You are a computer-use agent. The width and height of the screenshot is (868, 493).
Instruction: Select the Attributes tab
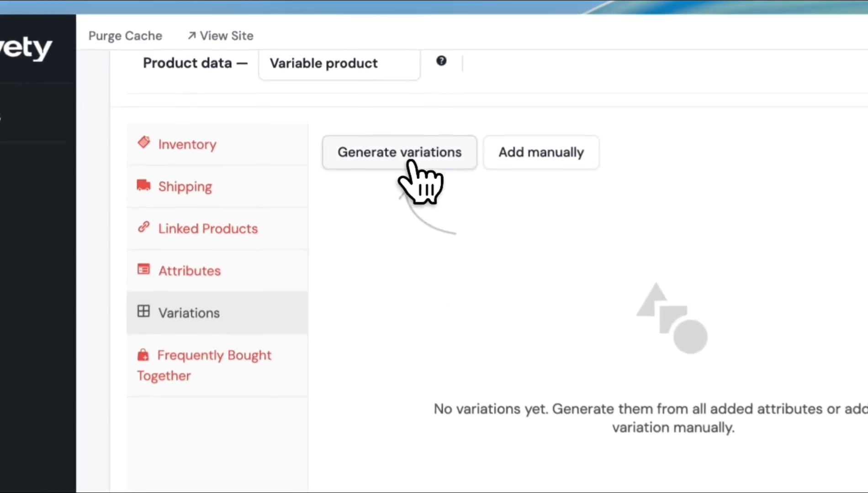[190, 271]
